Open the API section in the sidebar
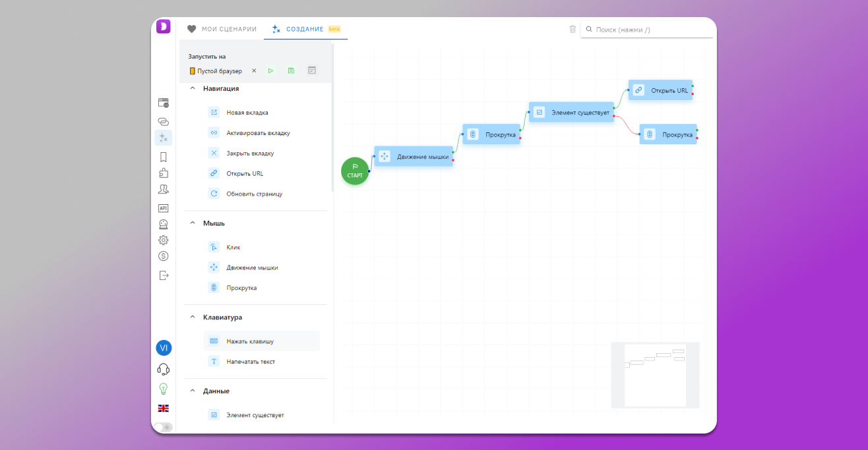The width and height of the screenshot is (868, 450). (x=164, y=208)
